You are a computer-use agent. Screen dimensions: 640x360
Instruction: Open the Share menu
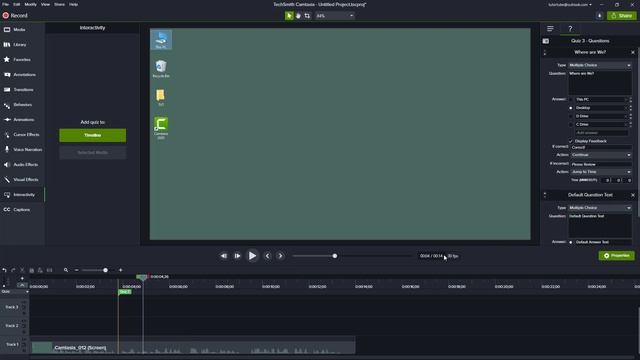[x=60, y=4]
